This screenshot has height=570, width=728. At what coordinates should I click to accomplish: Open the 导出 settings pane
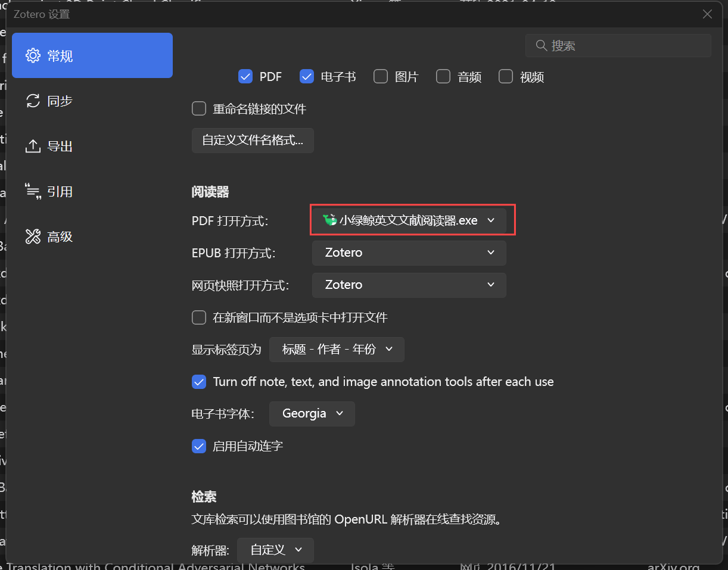point(92,146)
